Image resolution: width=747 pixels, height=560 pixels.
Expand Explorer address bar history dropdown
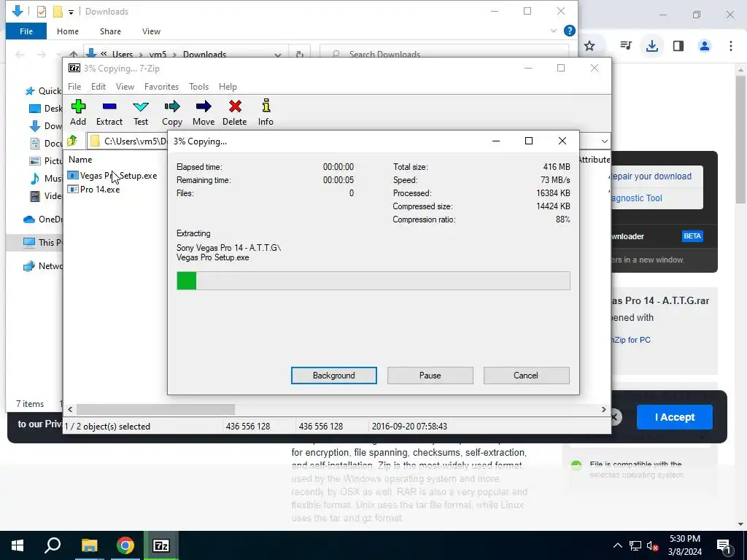click(278, 54)
